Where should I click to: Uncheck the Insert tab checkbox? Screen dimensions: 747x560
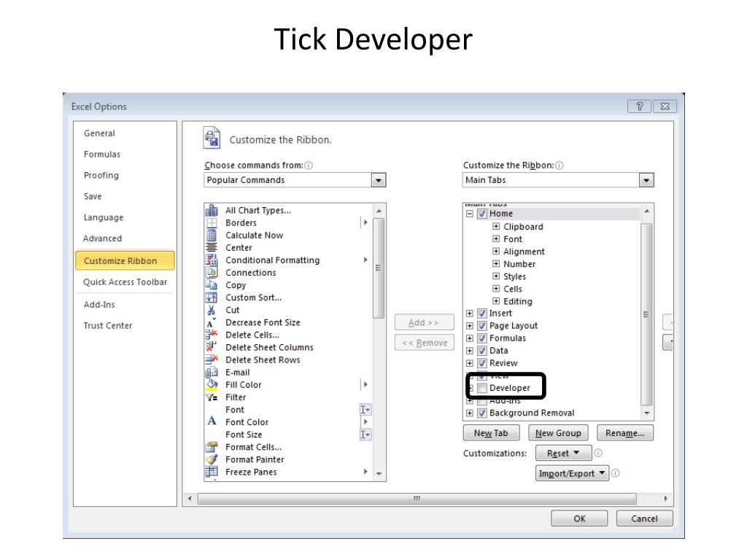click(x=482, y=313)
